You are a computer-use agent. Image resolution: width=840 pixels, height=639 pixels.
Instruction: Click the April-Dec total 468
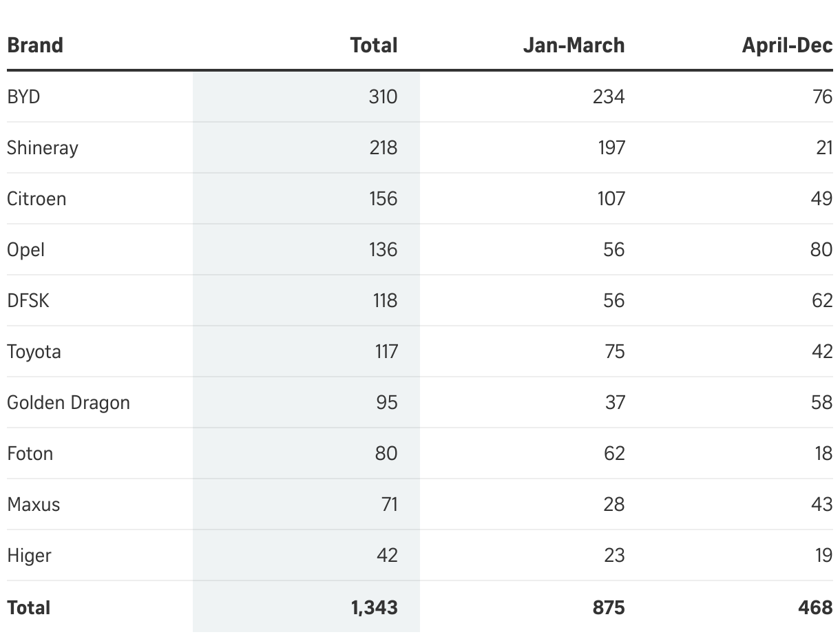tap(815, 607)
